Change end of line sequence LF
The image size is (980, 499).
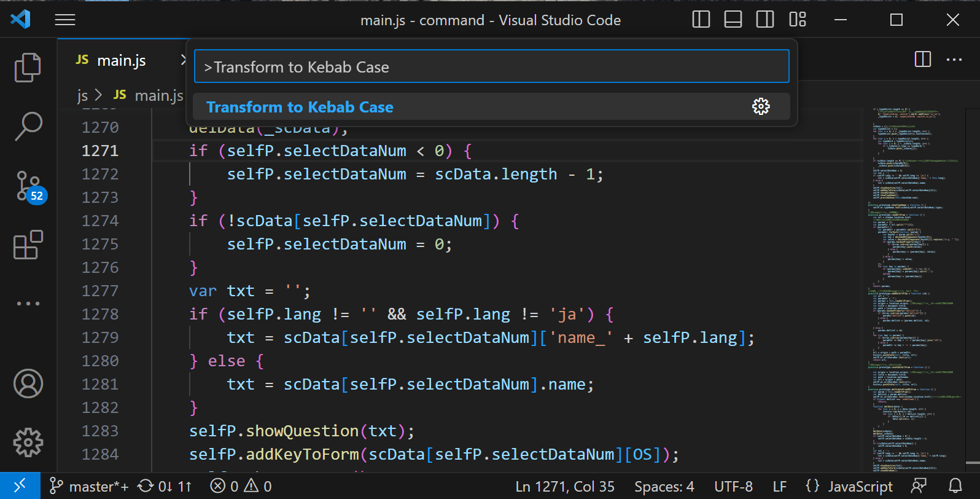(x=779, y=486)
